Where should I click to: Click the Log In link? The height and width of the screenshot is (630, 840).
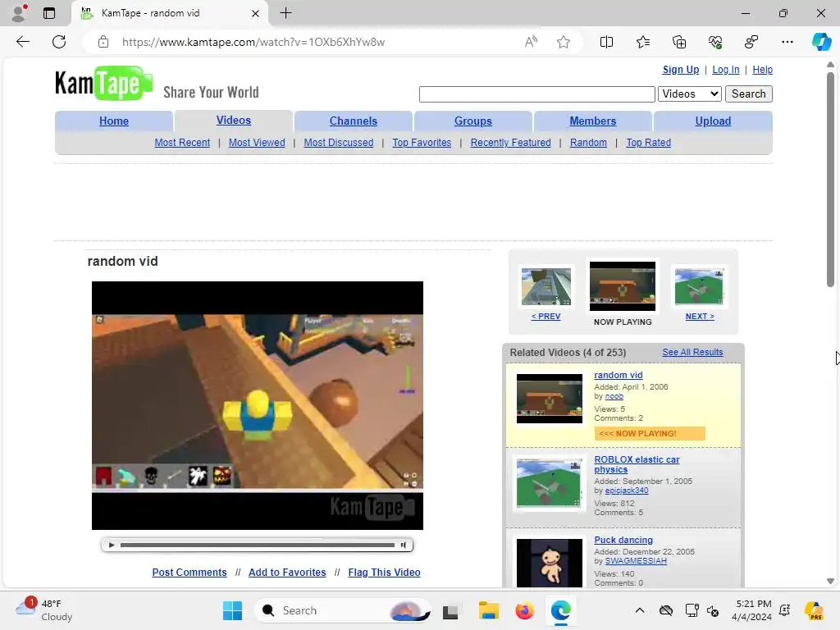point(725,70)
